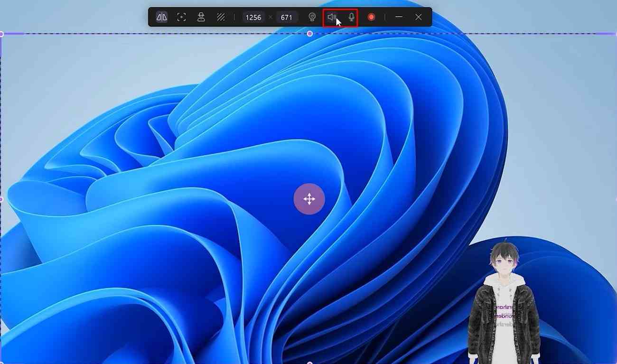The image size is (617, 364).
Task: Toggle the microphone icon in the toolbar
Action: tap(351, 17)
